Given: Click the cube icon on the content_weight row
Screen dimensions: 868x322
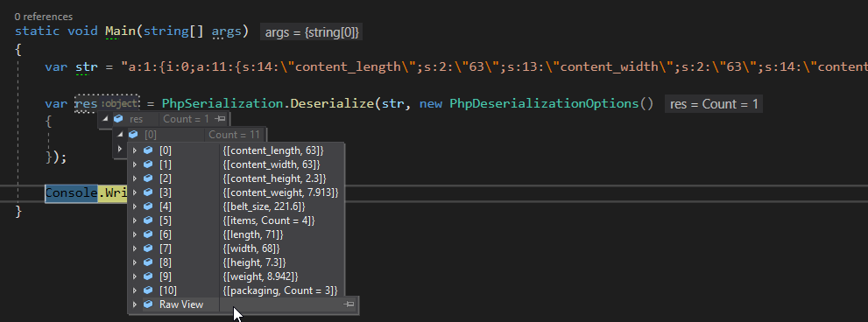Looking at the screenshot, I should click(148, 192).
